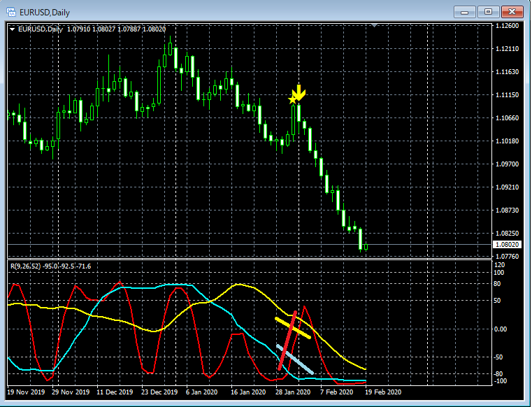Image resolution: width=532 pixels, height=407 pixels.
Task: Click the 28 Jan 2020 date label
Action: [293, 392]
